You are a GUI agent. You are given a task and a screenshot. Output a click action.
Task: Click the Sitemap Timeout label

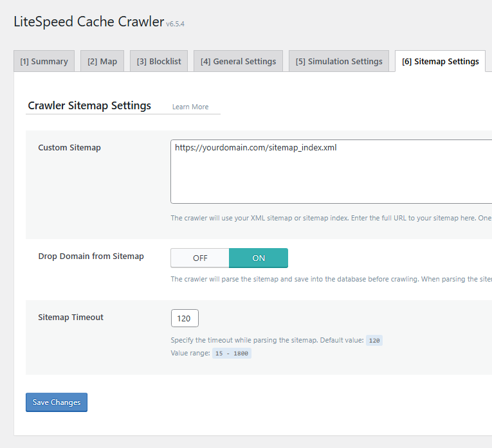(x=71, y=318)
